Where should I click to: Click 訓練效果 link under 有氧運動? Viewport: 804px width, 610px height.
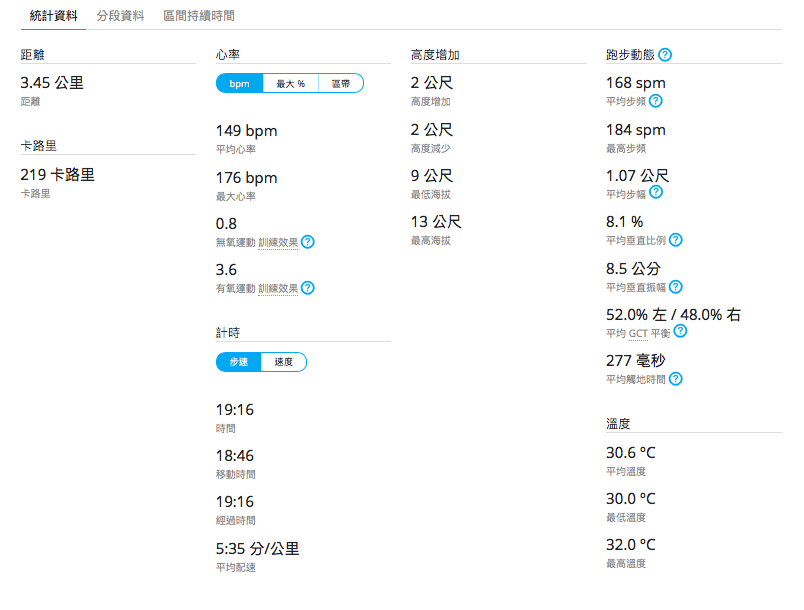(x=278, y=289)
